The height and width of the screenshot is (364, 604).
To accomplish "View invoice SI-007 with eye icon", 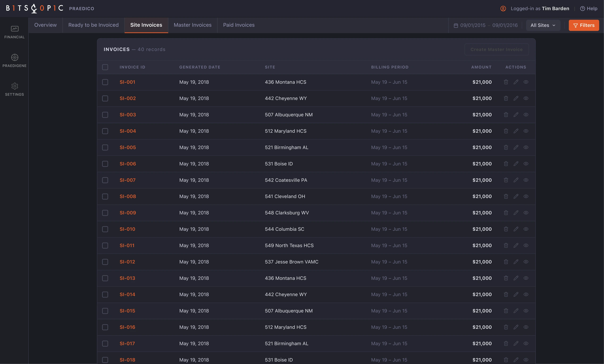I will pyautogui.click(x=526, y=180).
